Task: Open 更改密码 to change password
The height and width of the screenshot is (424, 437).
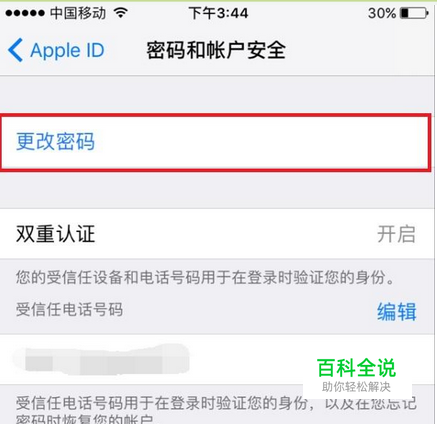Action: click(215, 142)
